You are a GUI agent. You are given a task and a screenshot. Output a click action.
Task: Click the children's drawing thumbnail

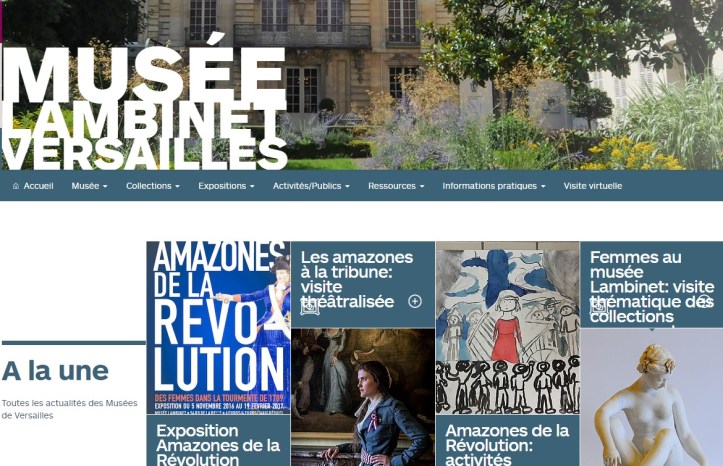(507, 328)
